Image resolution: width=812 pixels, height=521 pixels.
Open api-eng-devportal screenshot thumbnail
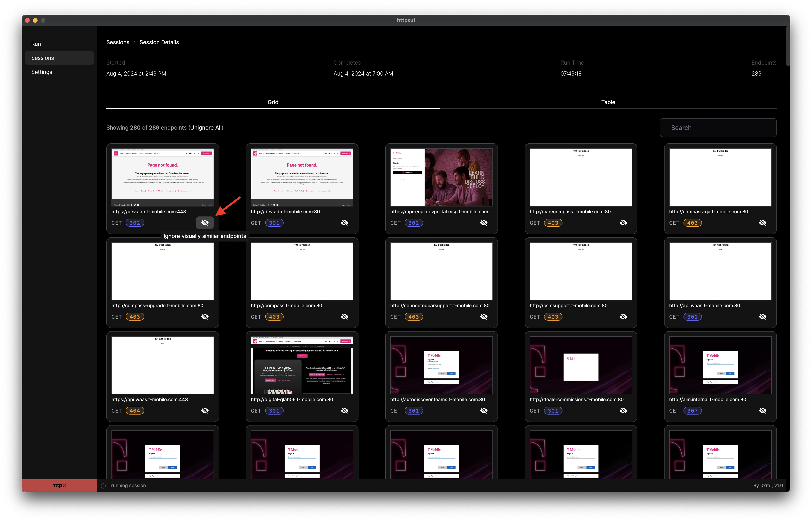[441, 177]
